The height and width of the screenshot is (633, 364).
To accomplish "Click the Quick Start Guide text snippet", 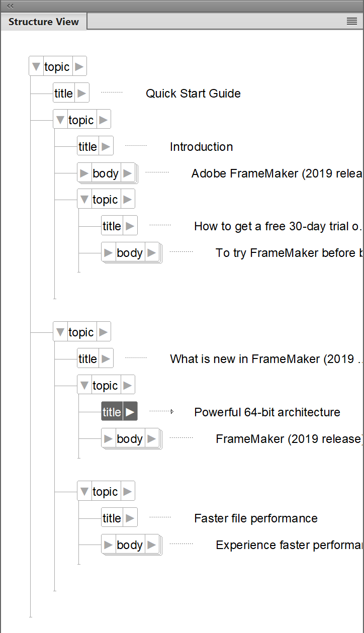I will [193, 94].
